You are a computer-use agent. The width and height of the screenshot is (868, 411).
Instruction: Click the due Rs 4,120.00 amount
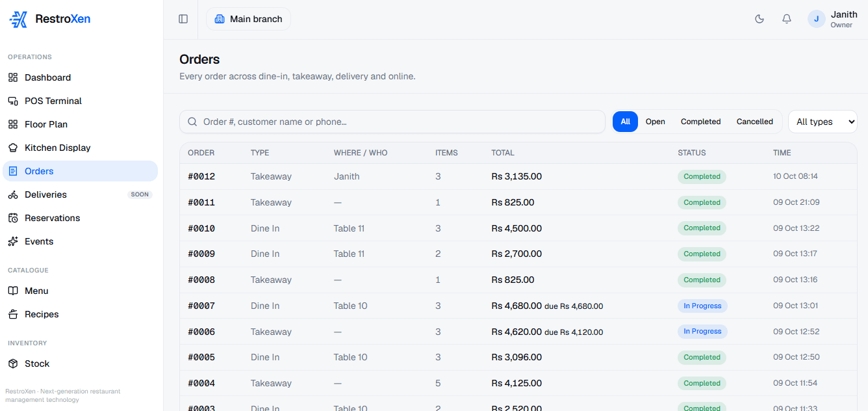pos(574,332)
